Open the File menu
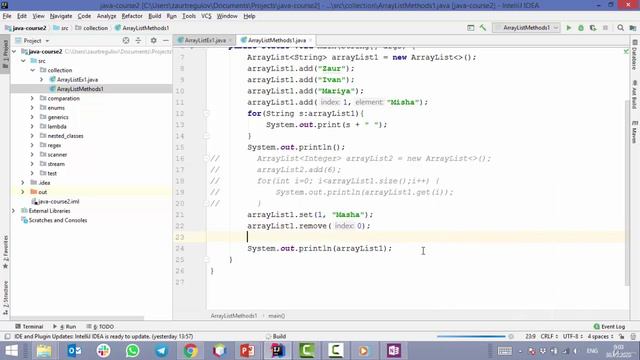This screenshot has width=640, height=360. 7,16
